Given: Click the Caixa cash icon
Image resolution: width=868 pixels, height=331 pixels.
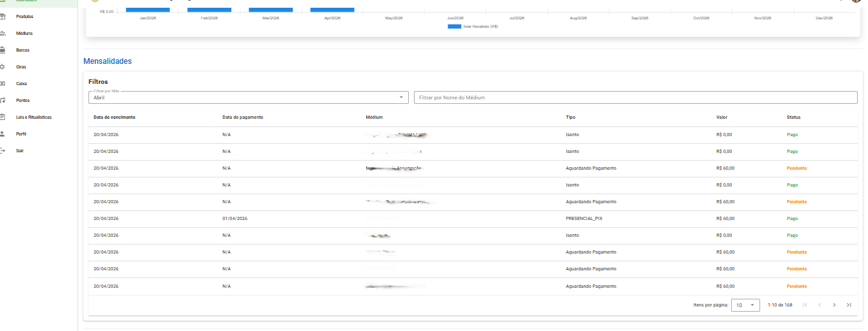Looking at the screenshot, I should pyautogui.click(x=3, y=83).
